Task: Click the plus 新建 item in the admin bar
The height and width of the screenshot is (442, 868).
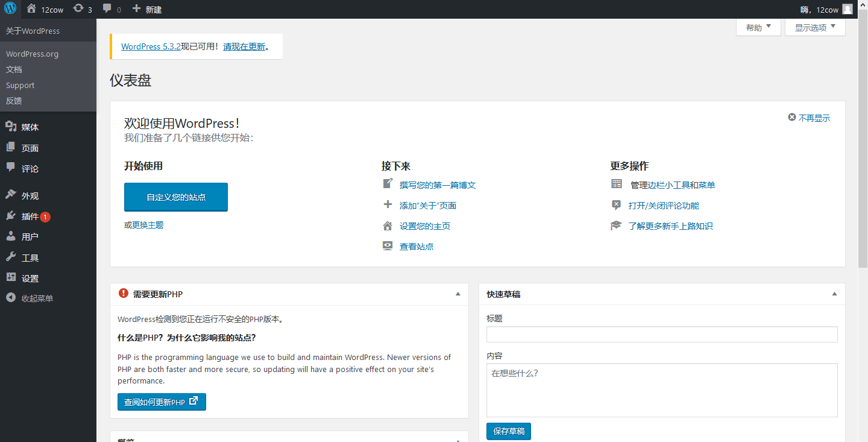Action: click(x=146, y=9)
